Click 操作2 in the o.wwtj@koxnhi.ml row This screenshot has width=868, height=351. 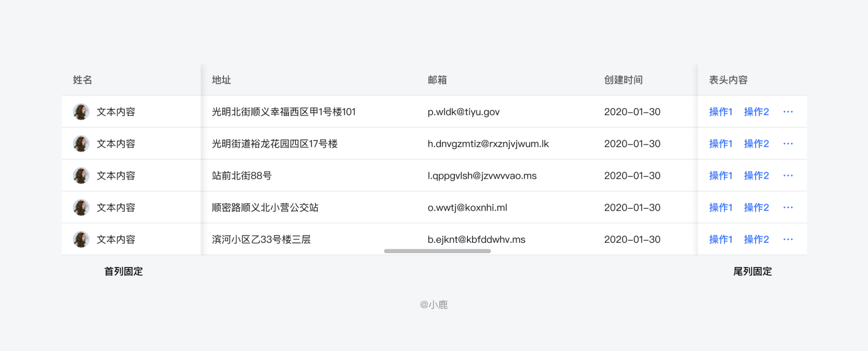(x=756, y=207)
